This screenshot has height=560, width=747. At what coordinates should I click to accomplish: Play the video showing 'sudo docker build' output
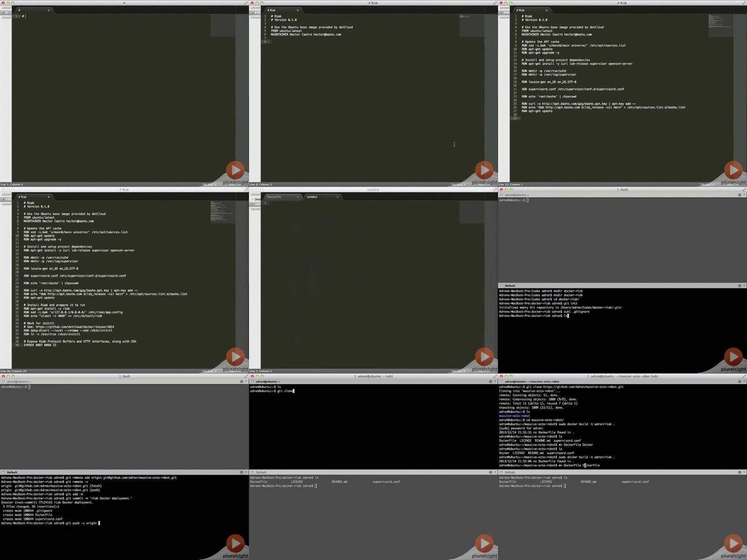[x=733, y=543]
